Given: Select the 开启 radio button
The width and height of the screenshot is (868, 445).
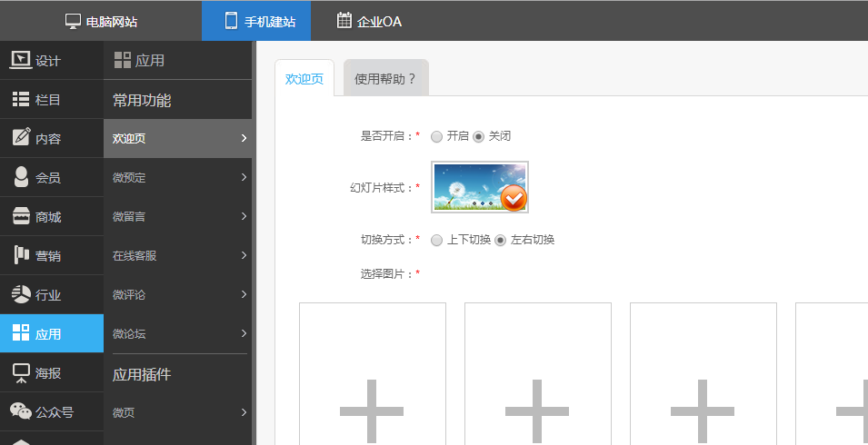Looking at the screenshot, I should click(x=437, y=136).
